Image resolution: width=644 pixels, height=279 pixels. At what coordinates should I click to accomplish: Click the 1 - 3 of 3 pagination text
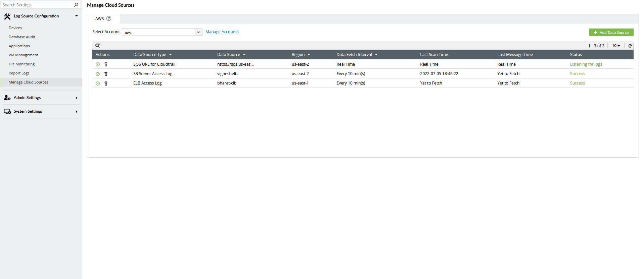[596, 46]
